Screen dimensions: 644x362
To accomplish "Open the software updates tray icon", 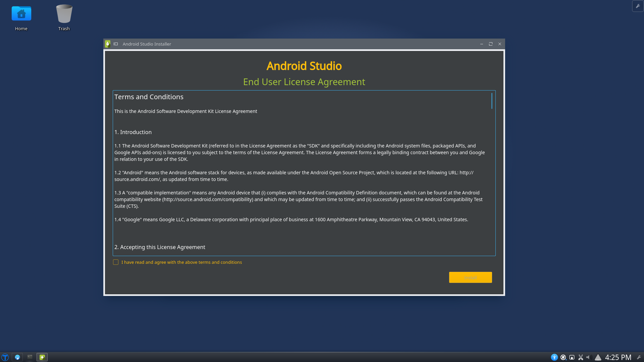I will pos(563,357).
